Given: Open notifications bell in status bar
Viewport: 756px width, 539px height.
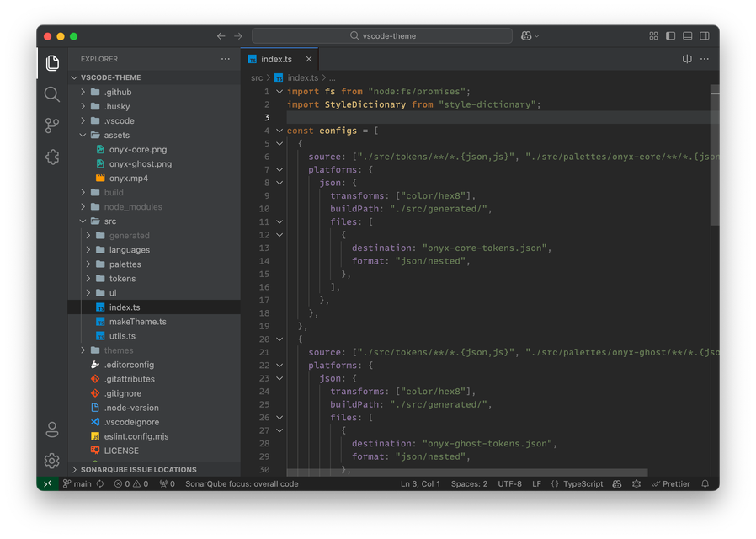Looking at the screenshot, I should tap(705, 484).
